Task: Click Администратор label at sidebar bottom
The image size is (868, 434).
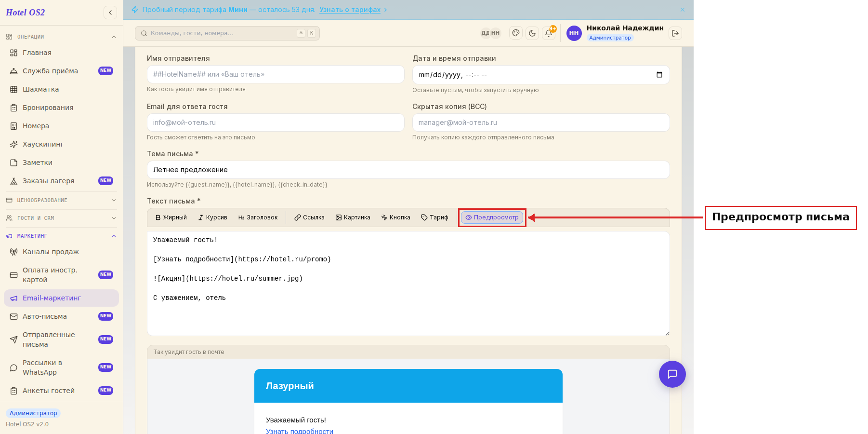Action: [33, 413]
